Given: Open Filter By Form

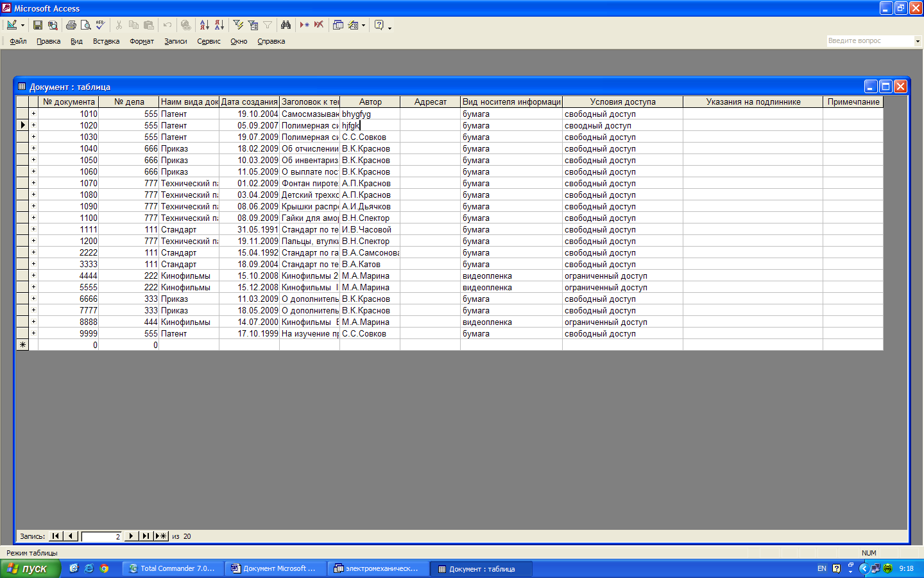Looking at the screenshot, I should [x=253, y=25].
